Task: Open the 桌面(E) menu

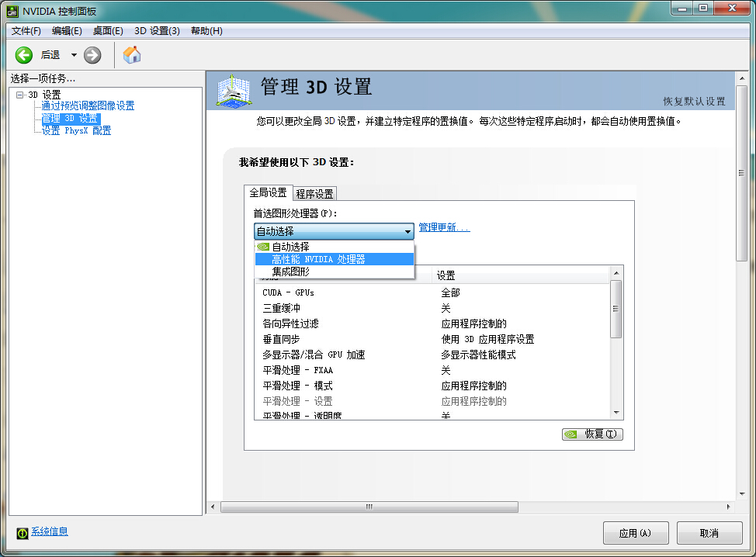Action: [108, 31]
